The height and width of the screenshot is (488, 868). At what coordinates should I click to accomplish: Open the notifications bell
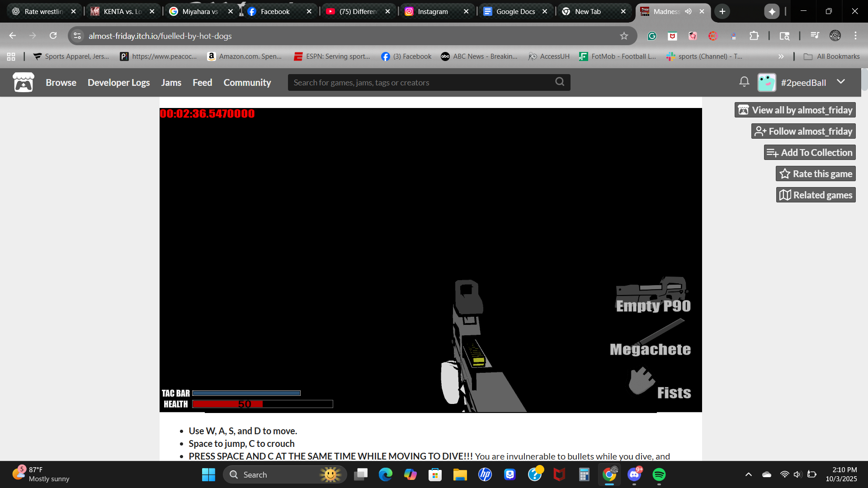(x=744, y=82)
